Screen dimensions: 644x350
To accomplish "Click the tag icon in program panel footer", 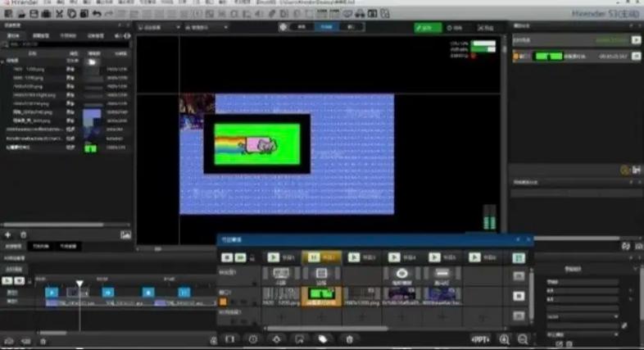I will (x=323, y=339).
